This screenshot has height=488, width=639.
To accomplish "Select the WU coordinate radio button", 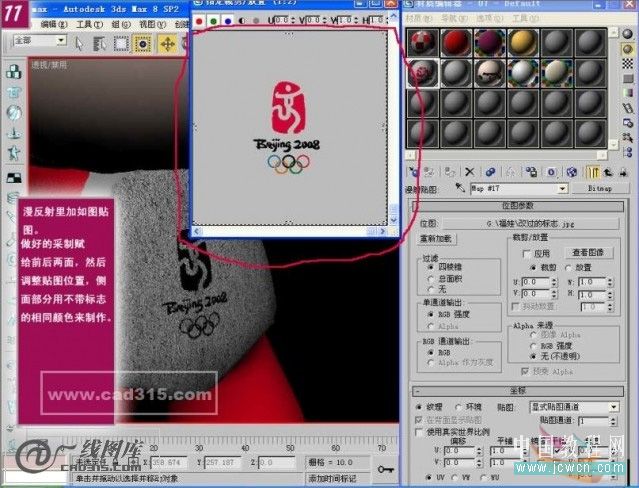I will [483, 477].
